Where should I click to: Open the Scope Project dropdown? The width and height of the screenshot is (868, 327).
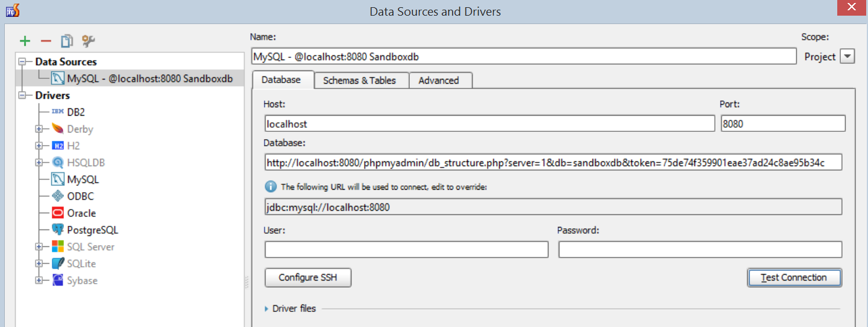click(x=848, y=57)
